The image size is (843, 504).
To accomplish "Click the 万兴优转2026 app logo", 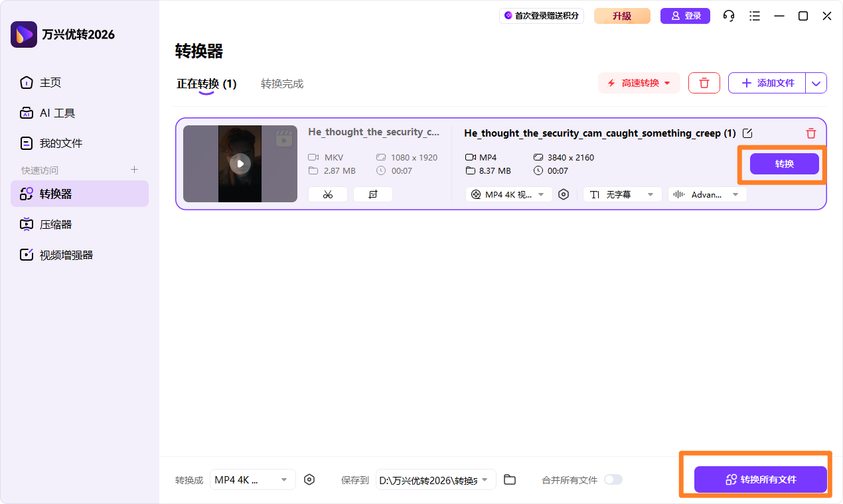I will 24,34.
